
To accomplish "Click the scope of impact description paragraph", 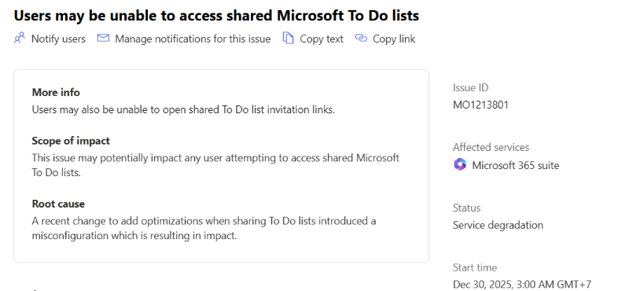I will click(x=215, y=165).
